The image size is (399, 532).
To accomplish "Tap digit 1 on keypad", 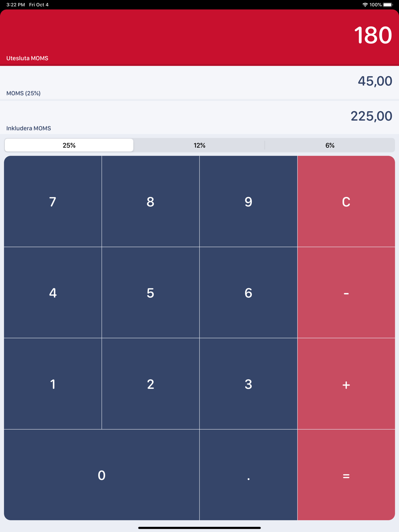I will 53,384.
